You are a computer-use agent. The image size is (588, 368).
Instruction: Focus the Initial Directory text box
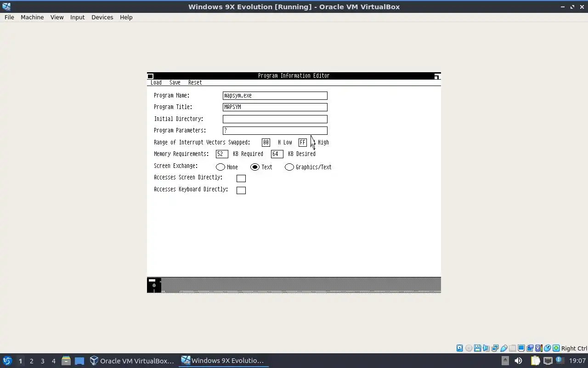click(x=275, y=119)
